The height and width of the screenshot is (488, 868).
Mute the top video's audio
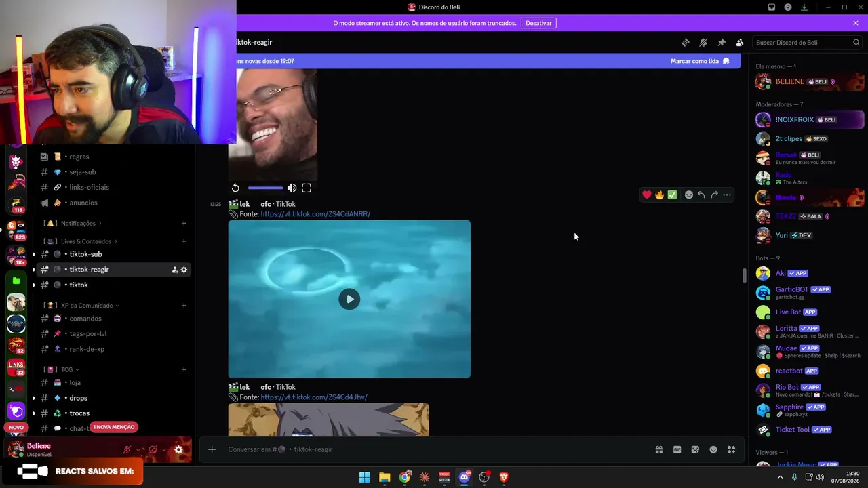292,188
